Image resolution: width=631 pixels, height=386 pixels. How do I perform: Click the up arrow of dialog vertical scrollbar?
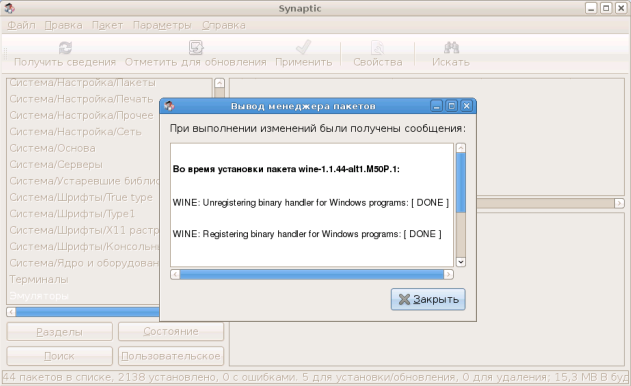pos(461,148)
